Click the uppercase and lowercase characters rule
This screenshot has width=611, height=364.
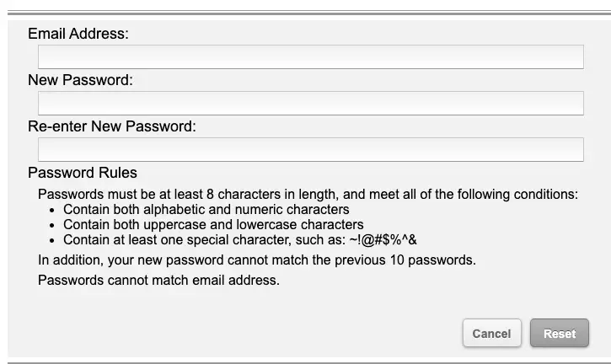pos(213,225)
